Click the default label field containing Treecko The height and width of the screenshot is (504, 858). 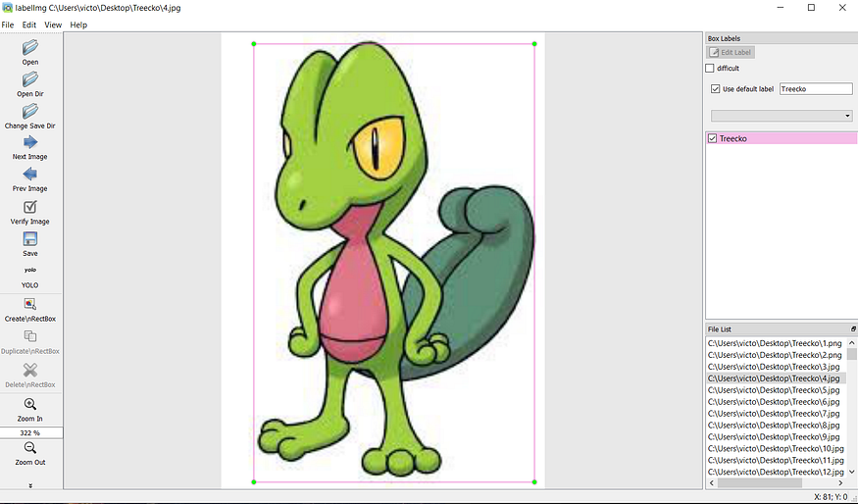(816, 88)
